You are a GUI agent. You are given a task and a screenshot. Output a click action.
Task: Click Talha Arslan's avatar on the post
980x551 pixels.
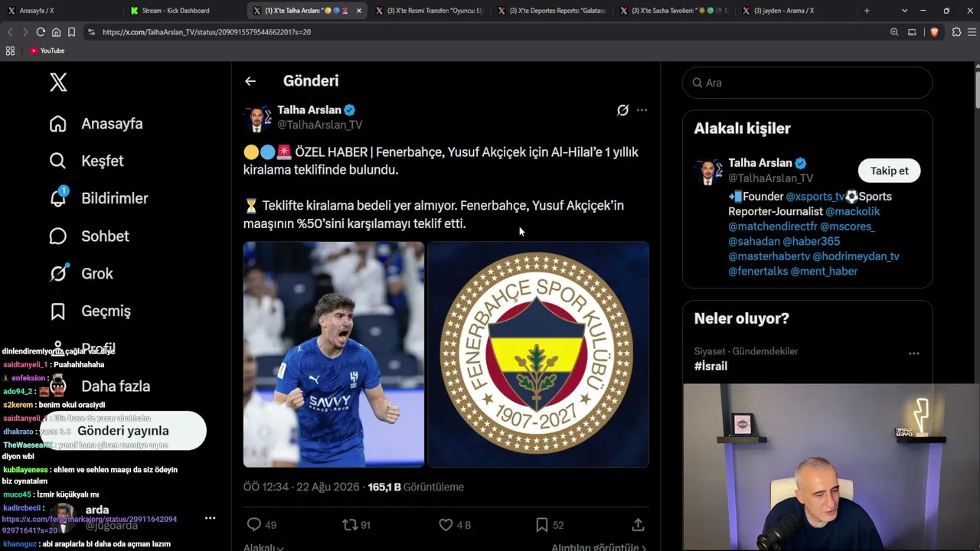257,117
